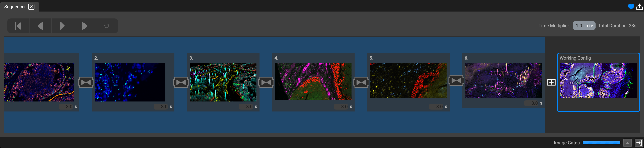Click transition icon between frames 4 and 5
This screenshot has width=644, height=148.
[x=361, y=82]
